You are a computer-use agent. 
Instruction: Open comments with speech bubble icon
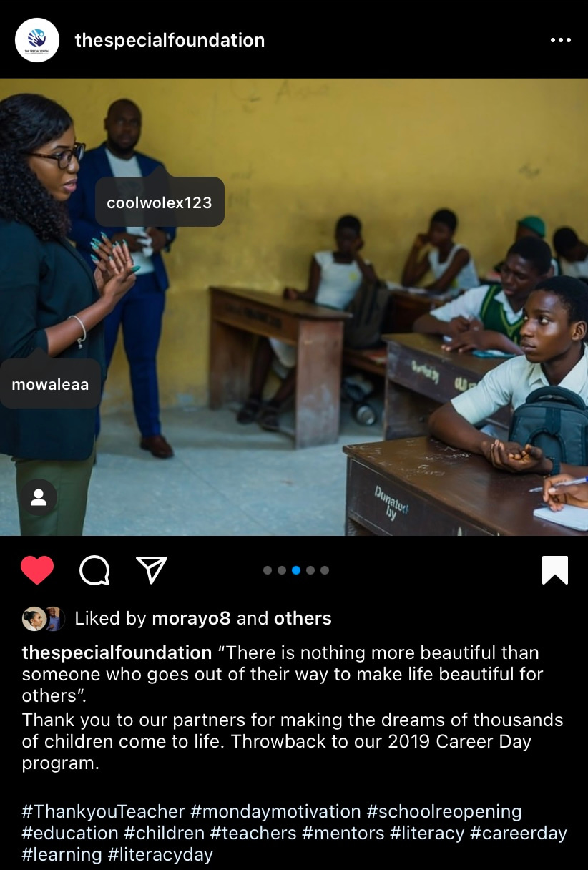94,570
